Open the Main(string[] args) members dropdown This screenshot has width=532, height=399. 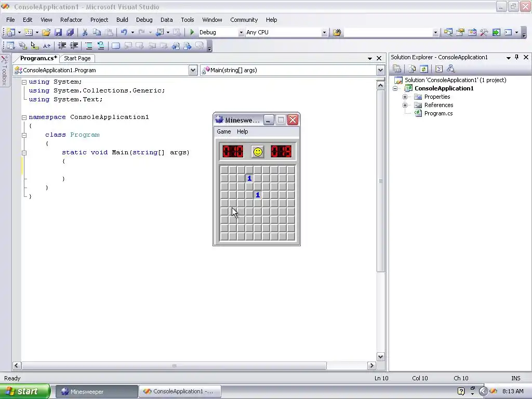point(380,70)
